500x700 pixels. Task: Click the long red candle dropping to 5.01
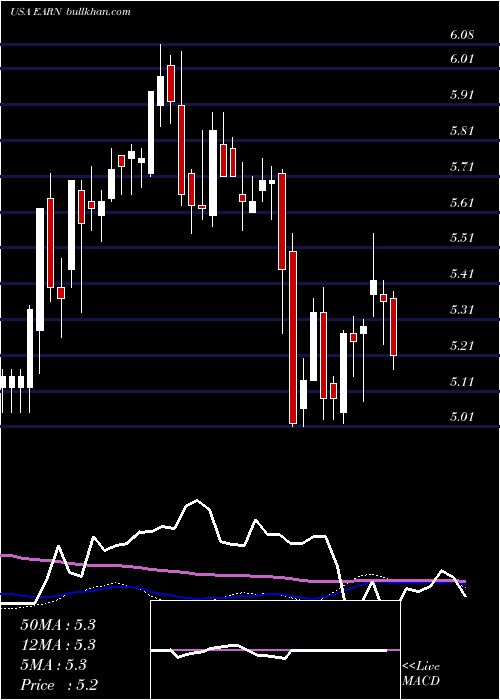[293, 330]
